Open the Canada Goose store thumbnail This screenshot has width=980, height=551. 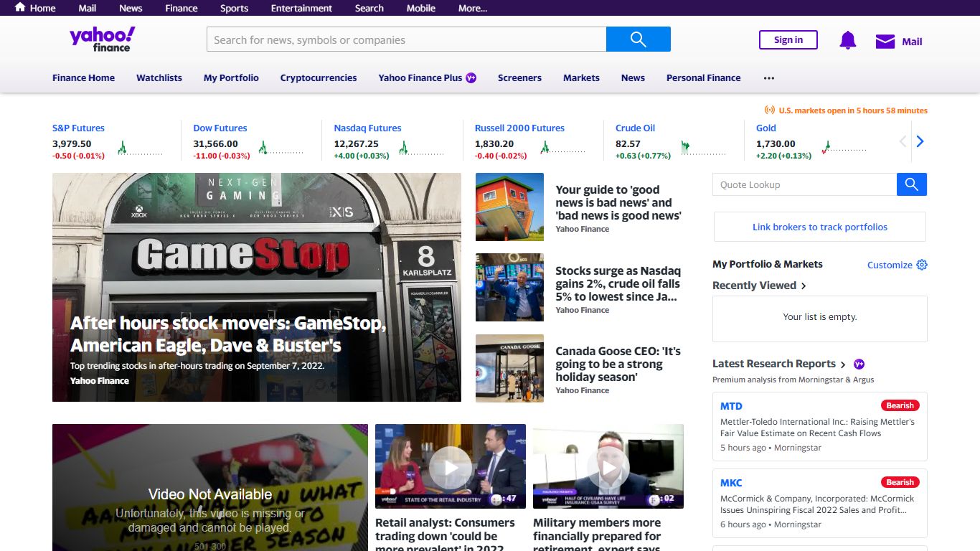pyautogui.click(x=509, y=368)
